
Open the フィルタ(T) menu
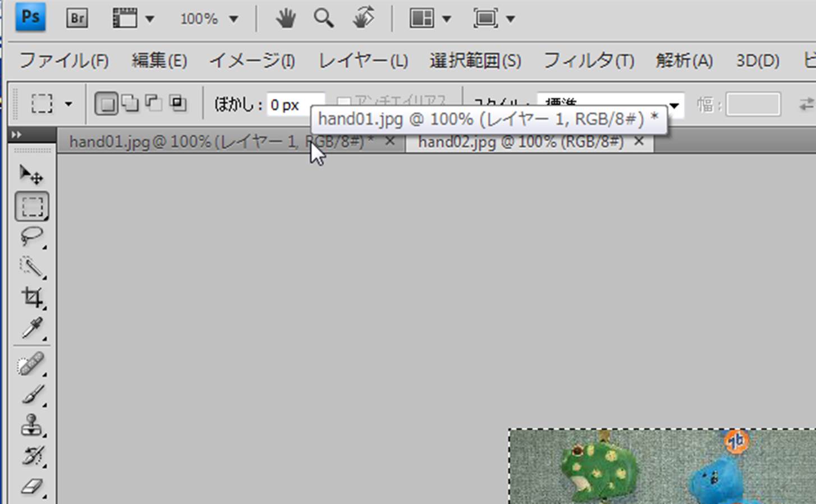[588, 61]
